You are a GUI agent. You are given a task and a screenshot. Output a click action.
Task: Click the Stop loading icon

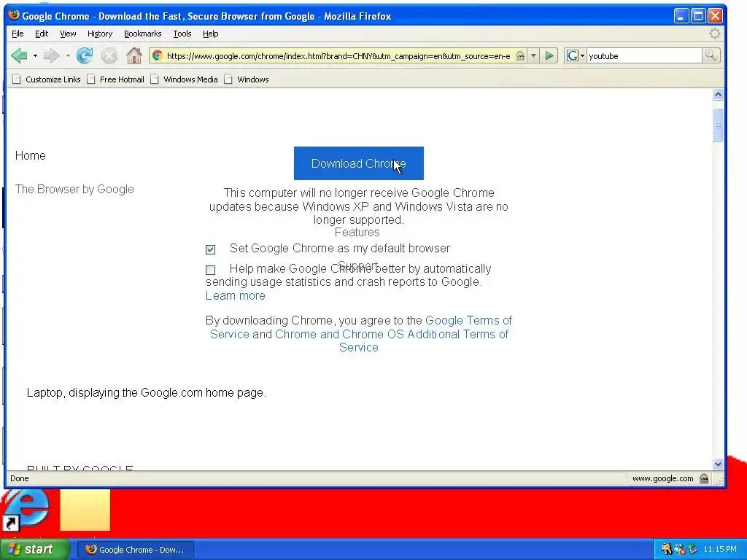point(109,55)
